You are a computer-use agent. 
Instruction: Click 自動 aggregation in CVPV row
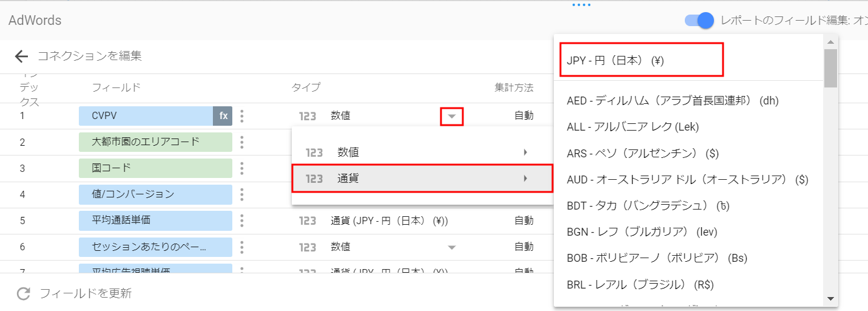tap(524, 116)
